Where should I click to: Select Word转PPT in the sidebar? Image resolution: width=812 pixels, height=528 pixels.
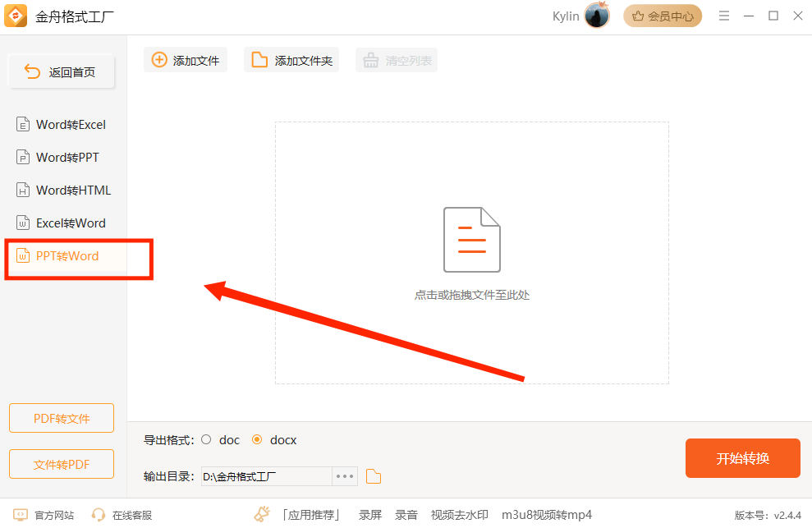63,158
